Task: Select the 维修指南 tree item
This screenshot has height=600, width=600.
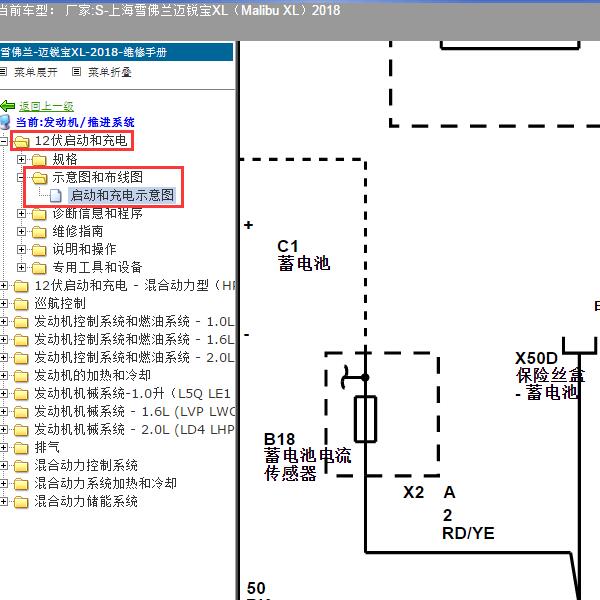Action: point(78,231)
